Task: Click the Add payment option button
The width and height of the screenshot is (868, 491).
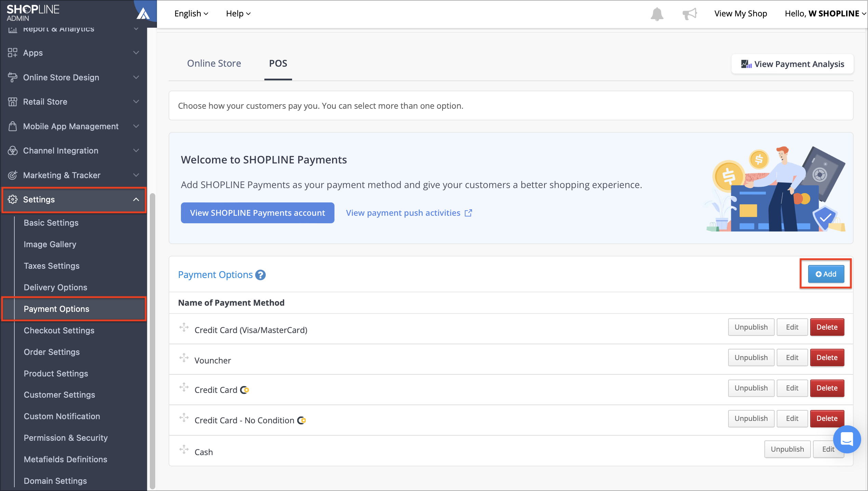Action: coord(826,274)
